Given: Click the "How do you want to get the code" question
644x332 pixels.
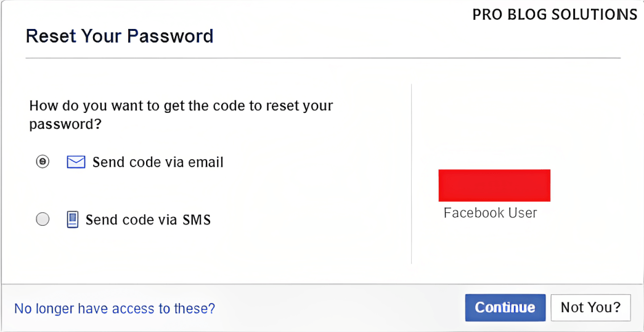Looking at the screenshot, I should (181, 115).
